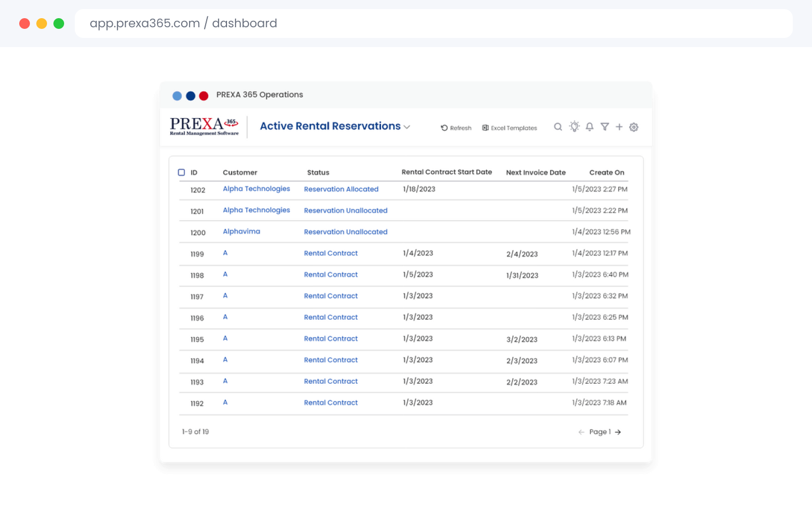Click the Refresh button
The image size is (812, 513).
[x=456, y=128]
